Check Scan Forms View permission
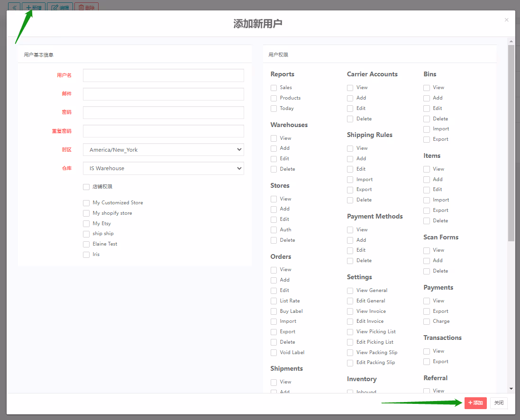 coord(427,250)
